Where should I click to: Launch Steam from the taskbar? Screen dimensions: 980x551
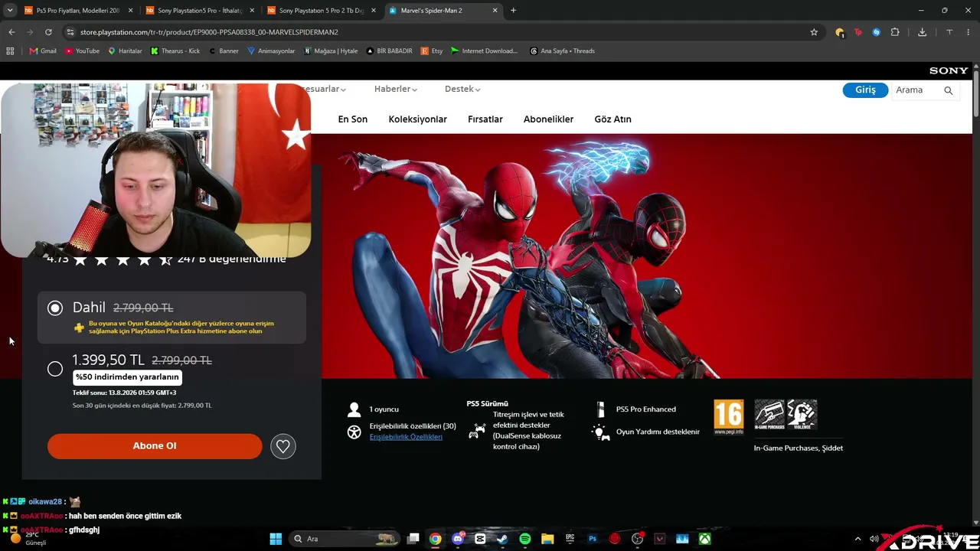click(502, 539)
